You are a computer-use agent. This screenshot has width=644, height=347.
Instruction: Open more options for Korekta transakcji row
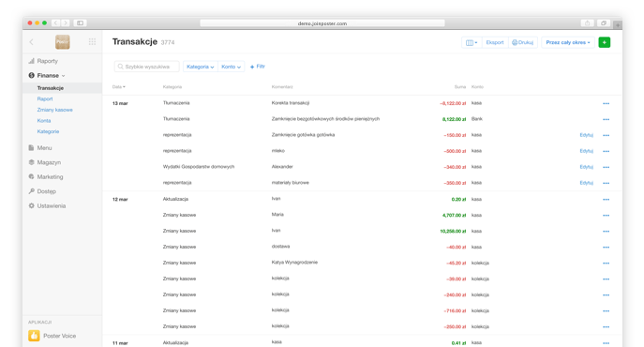click(606, 103)
